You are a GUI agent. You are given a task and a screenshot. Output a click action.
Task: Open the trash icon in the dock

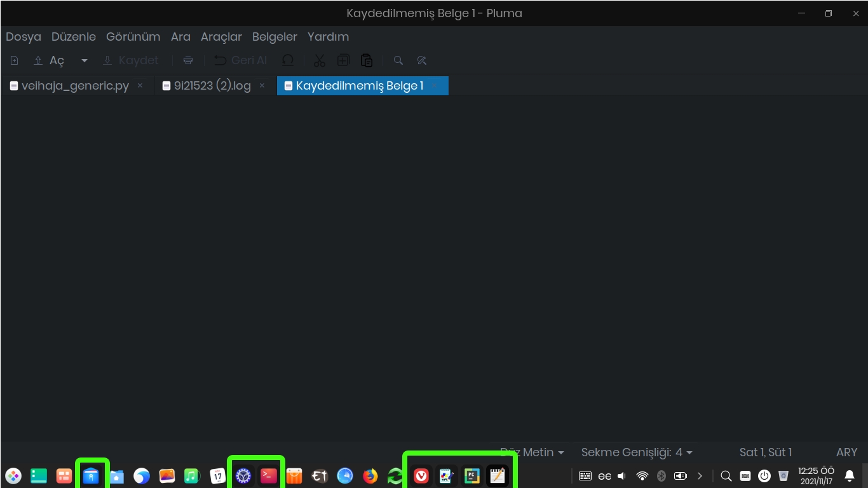point(783,475)
